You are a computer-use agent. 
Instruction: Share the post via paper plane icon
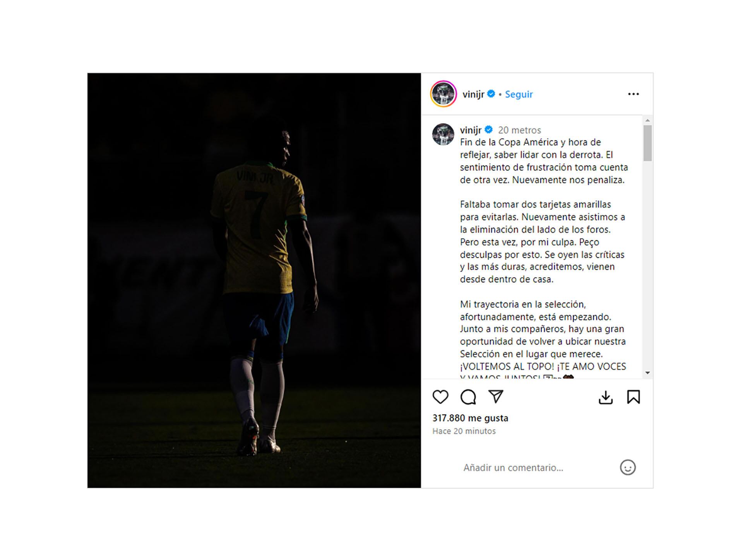[496, 396]
